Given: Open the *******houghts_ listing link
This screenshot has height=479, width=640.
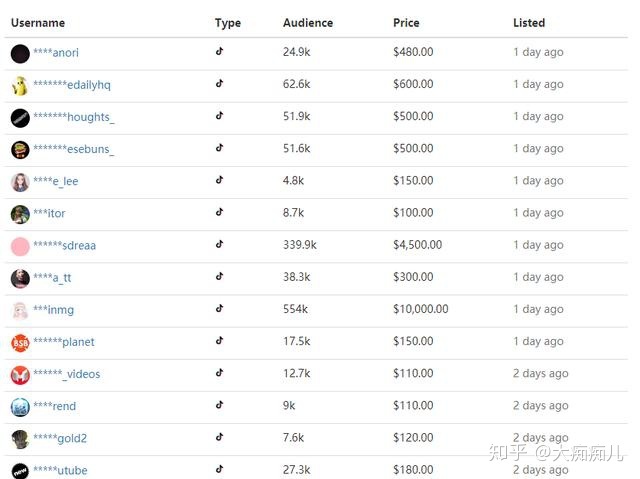Looking at the screenshot, I should coord(74,117).
